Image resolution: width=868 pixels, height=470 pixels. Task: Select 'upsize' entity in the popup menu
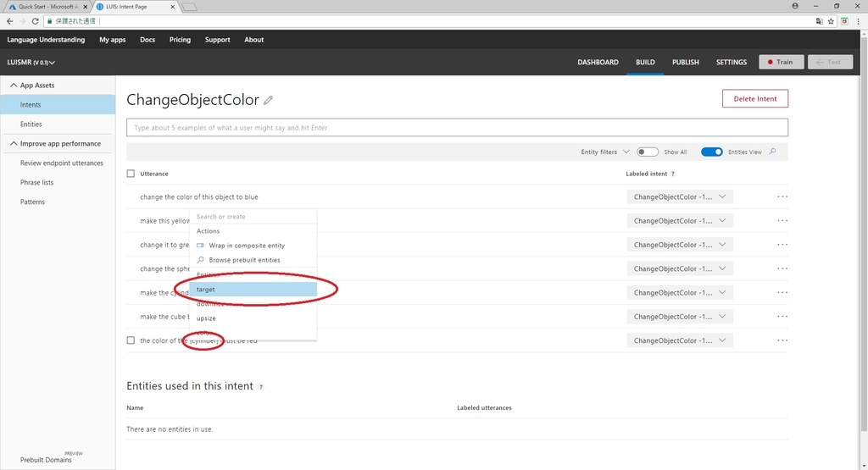tap(253, 318)
